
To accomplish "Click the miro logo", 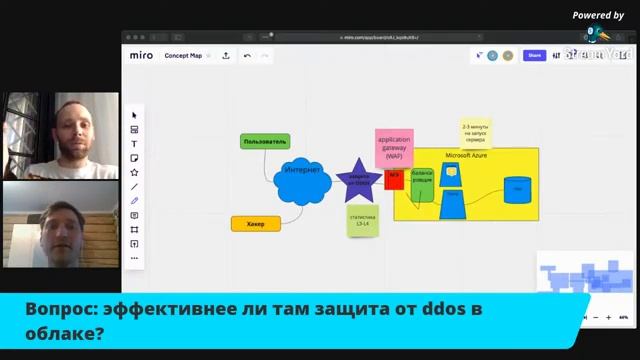I will pyautogui.click(x=141, y=56).
